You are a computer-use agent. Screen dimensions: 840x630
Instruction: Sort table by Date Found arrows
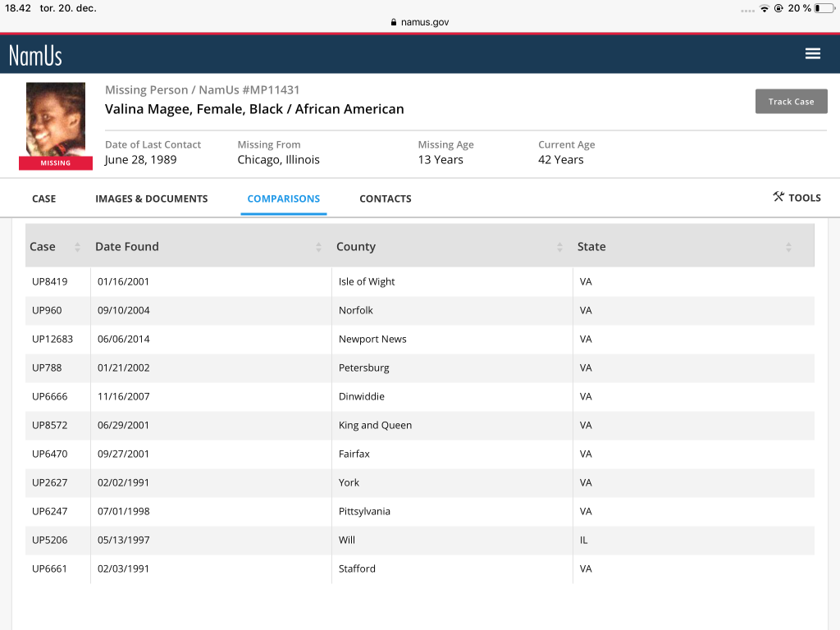[318, 247]
